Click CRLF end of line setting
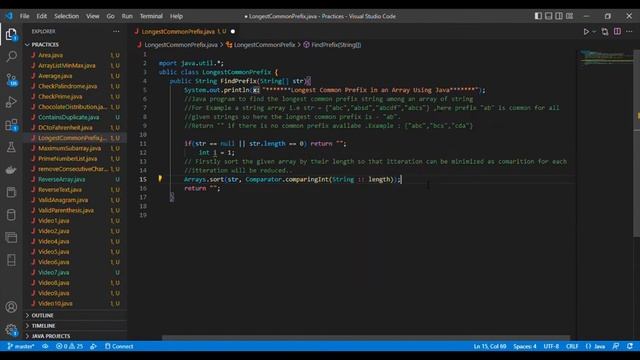Viewport: 640px width, 360px height. 572,346
